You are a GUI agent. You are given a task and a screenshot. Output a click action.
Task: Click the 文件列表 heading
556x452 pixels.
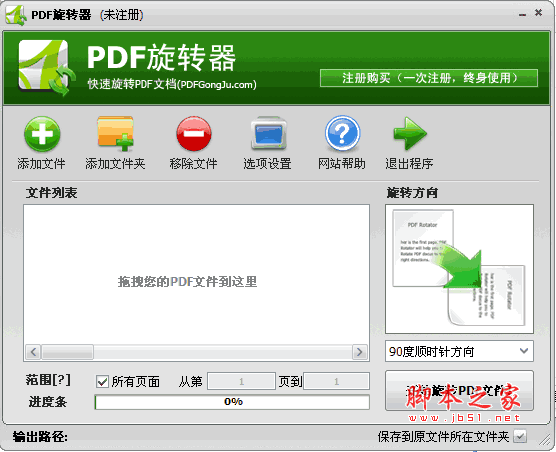[51, 193]
